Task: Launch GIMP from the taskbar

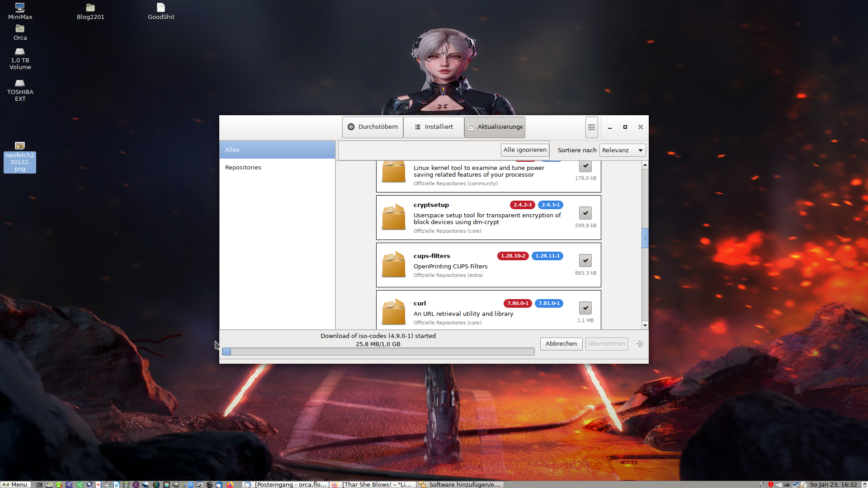Action: pyautogui.click(x=176, y=484)
